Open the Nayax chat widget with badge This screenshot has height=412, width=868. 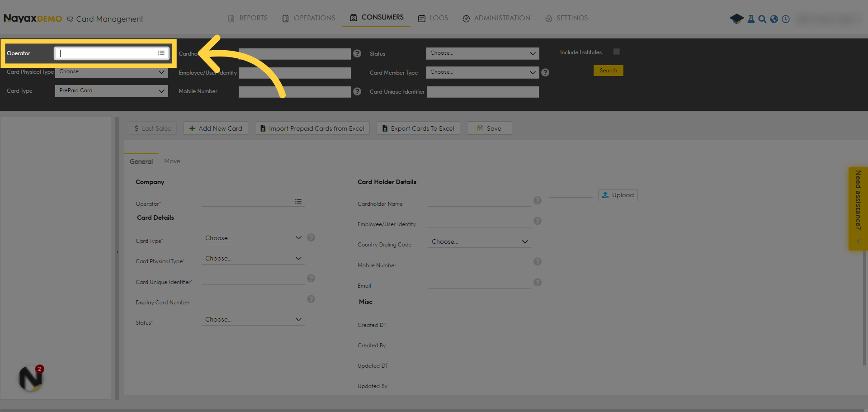(31, 378)
